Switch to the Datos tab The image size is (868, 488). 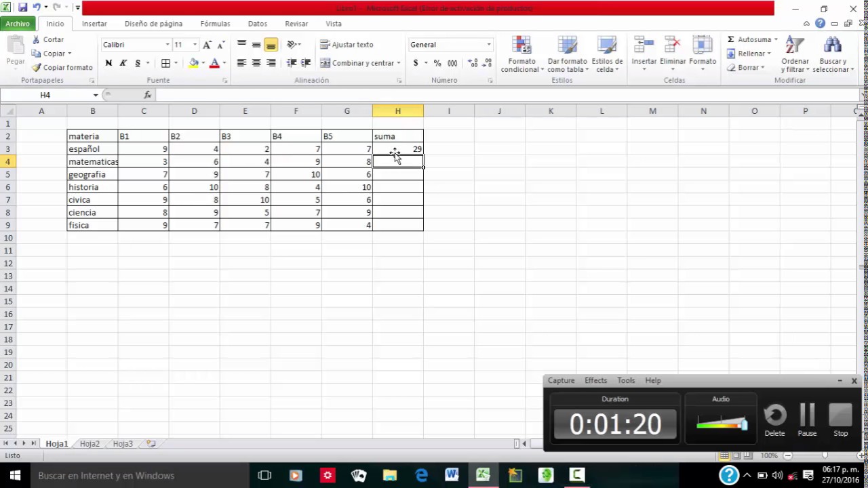[x=258, y=24]
